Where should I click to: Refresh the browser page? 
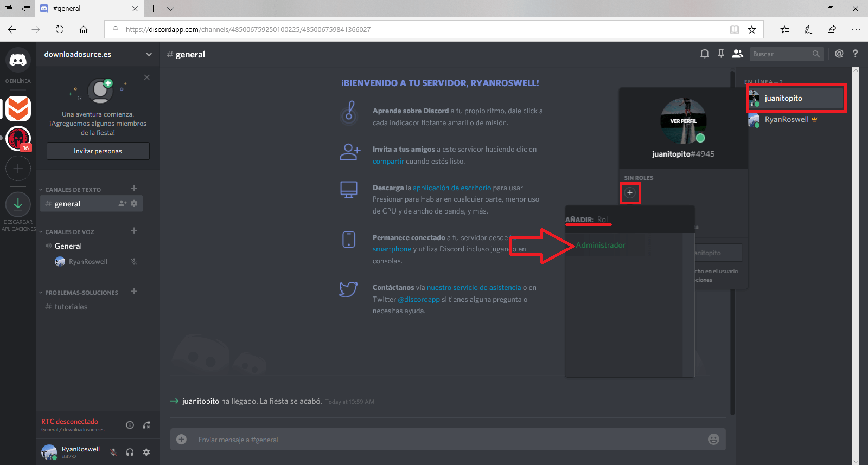tap(60, 29)
